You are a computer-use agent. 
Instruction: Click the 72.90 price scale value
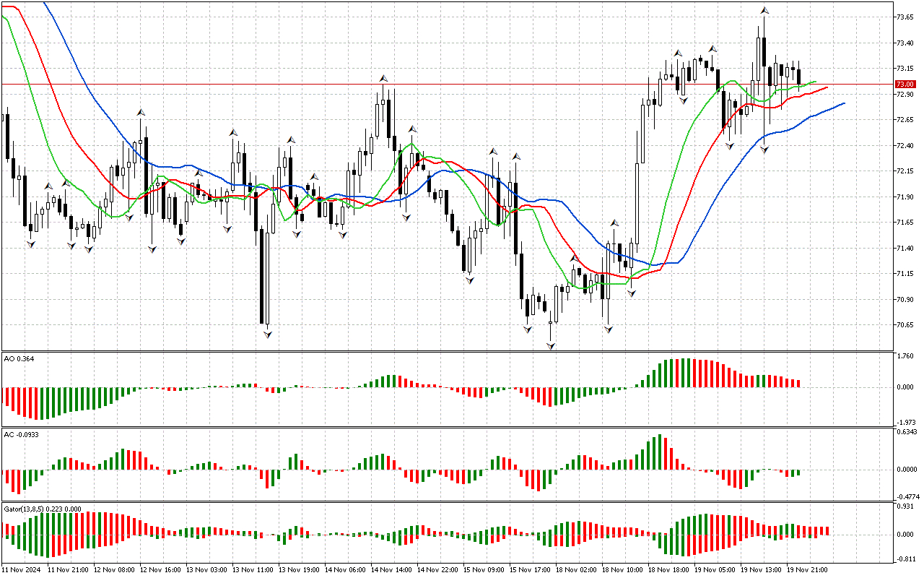(905, 95)
